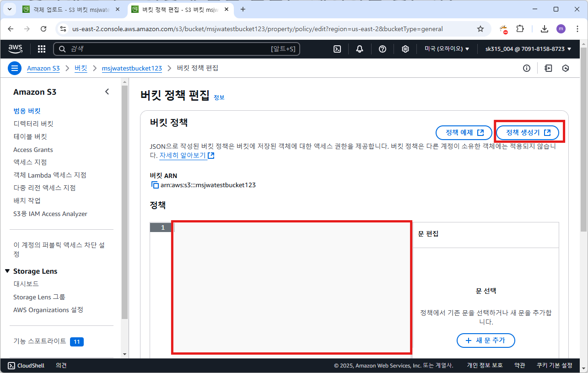Close the 객체 업로드 tab
588x373 pixels.
pyautogui.click(x=118, y=9)
